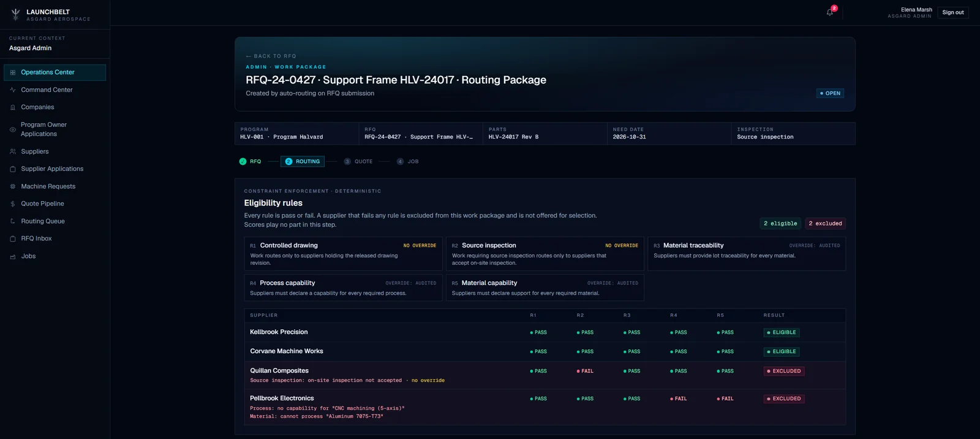Click the Routing Queue icon

click(13, 221)
